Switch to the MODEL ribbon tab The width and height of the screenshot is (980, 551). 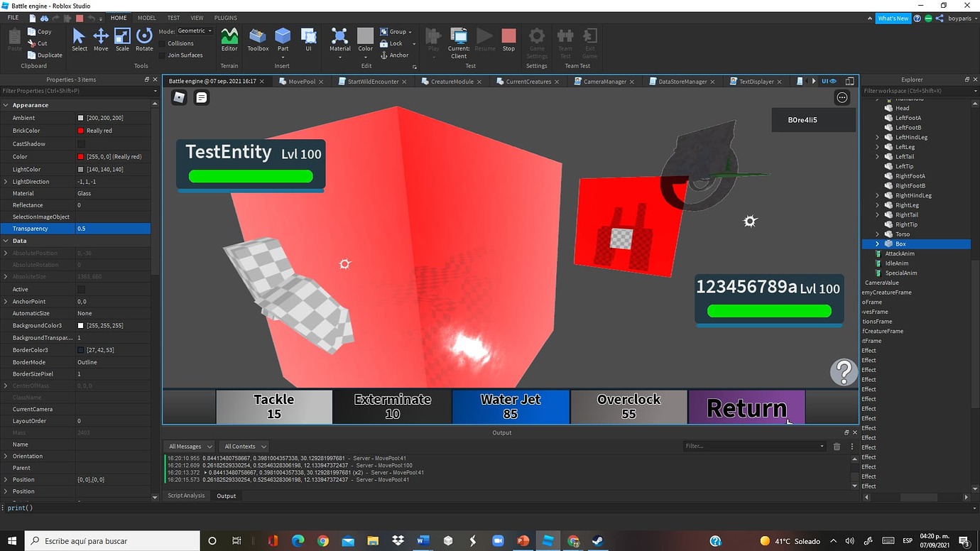click(146, 18)
